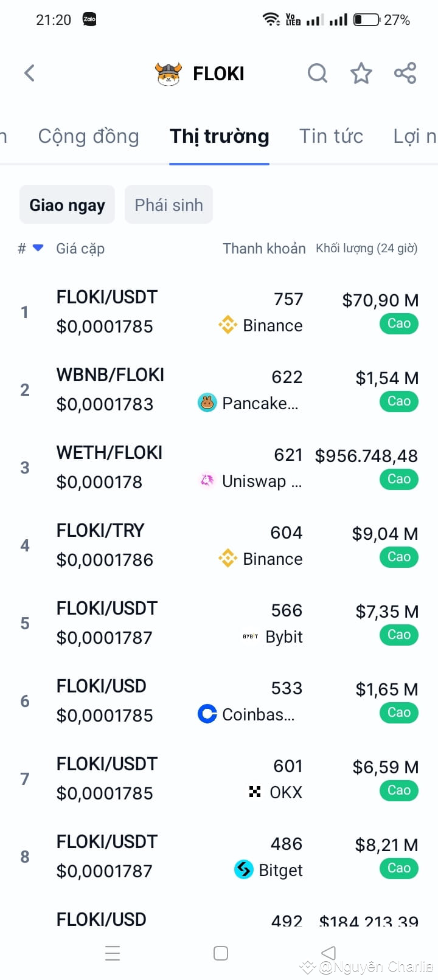
Task: Open the WETH/FLOKI pair on Uniswap
Action: (219, 468)
